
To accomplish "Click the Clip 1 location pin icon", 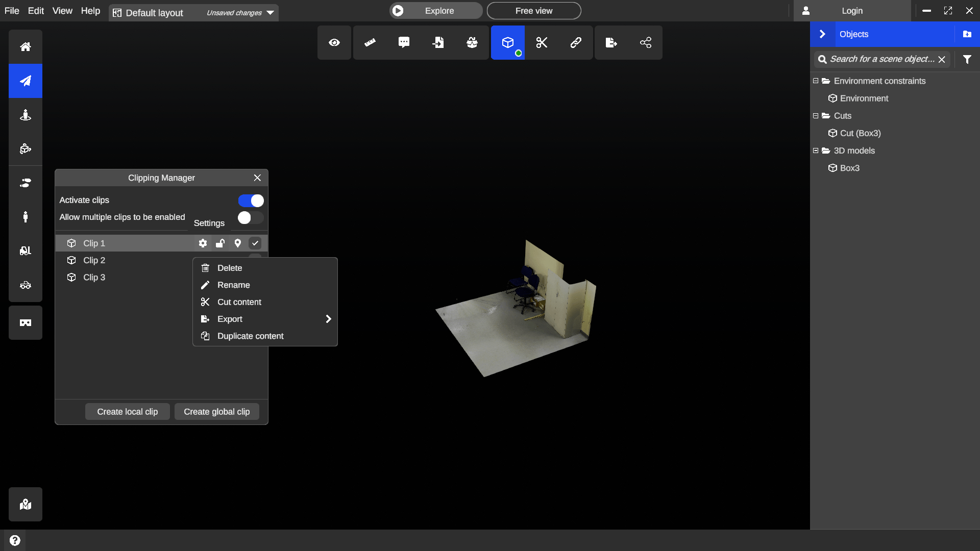I will pyautogui.click(x=237, y=243).
